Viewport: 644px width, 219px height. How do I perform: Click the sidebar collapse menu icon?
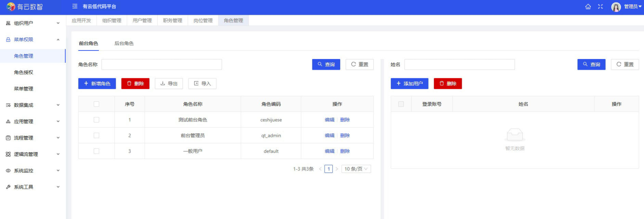pyautogui.click(x=75, y=6)
